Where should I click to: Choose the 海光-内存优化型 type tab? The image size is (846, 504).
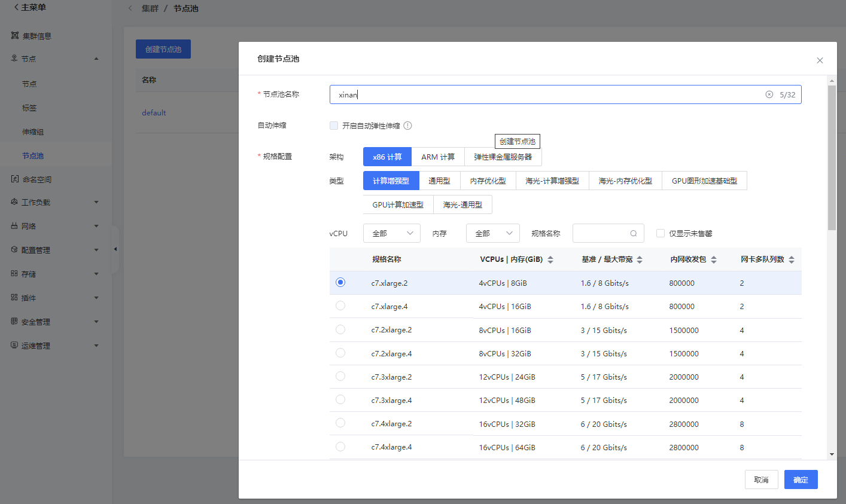(x=625, y=181)
